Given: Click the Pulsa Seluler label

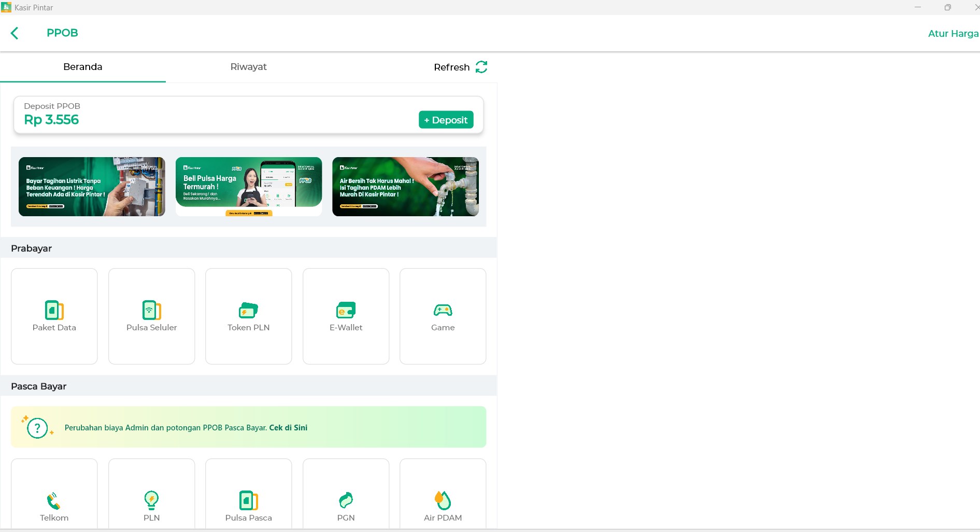Looking at the screenshot, I should pyautogui.click(x=152, y=328).
